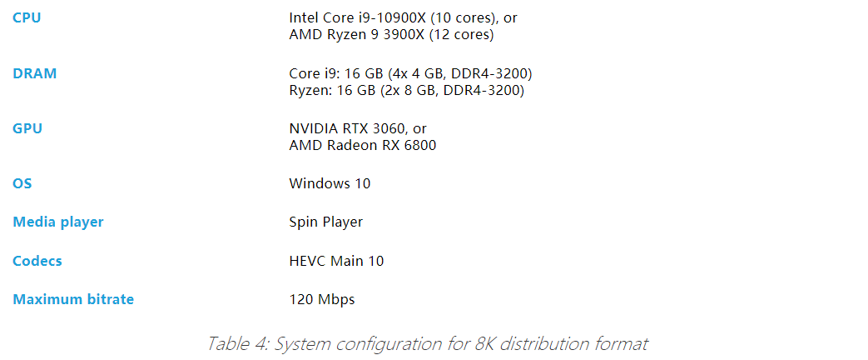Screen dimensions: 868x360
Task: Click the Table 4 caption text
Action: (x=428, y=343)
